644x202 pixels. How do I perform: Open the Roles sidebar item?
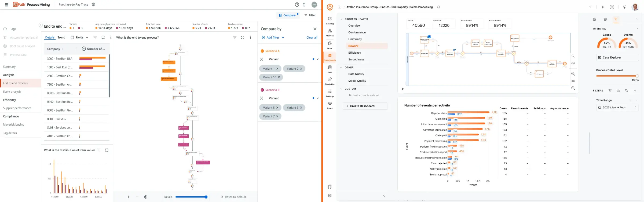330,105
